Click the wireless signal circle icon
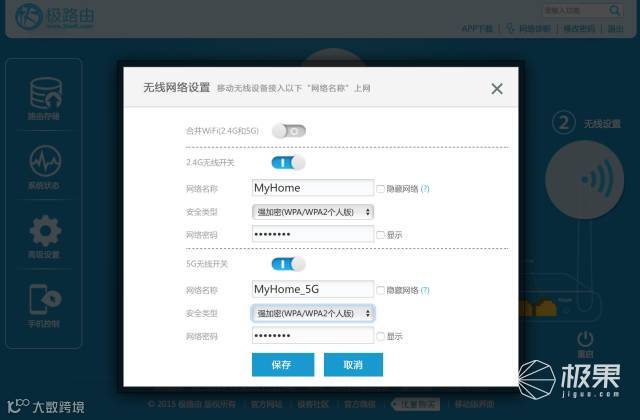640x420 pixels. point(584,180)
